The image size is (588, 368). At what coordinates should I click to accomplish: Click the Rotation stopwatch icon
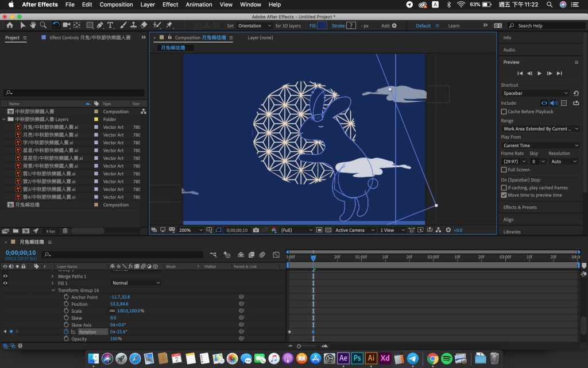point(66,332)
